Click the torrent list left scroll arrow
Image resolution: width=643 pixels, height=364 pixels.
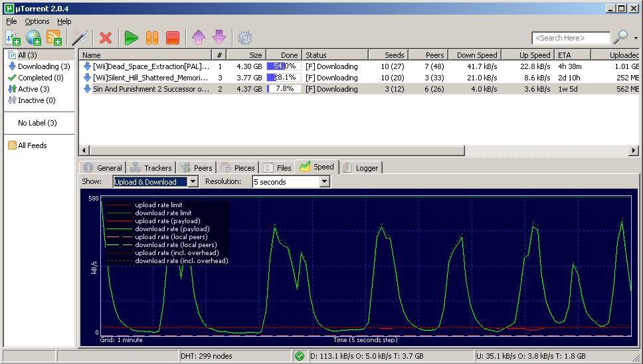click(84, 150)
